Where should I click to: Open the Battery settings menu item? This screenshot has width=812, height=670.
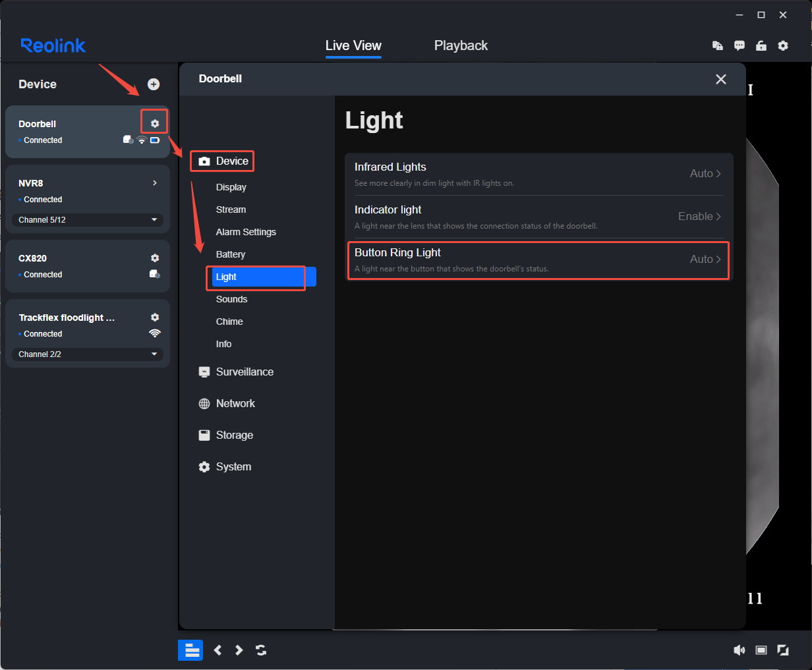pyautogui.click(x=231, y=254)
